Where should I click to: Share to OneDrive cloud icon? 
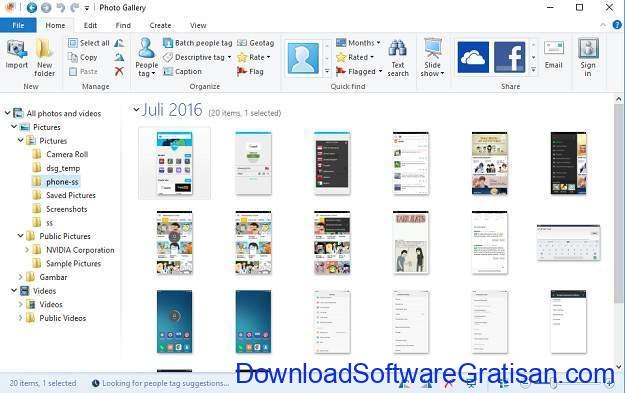point(473,57)
